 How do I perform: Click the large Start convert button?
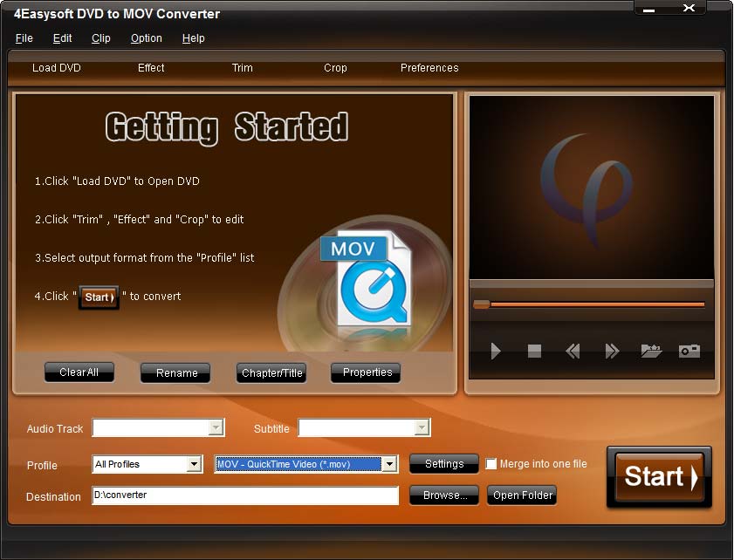(x=659, y=477)
